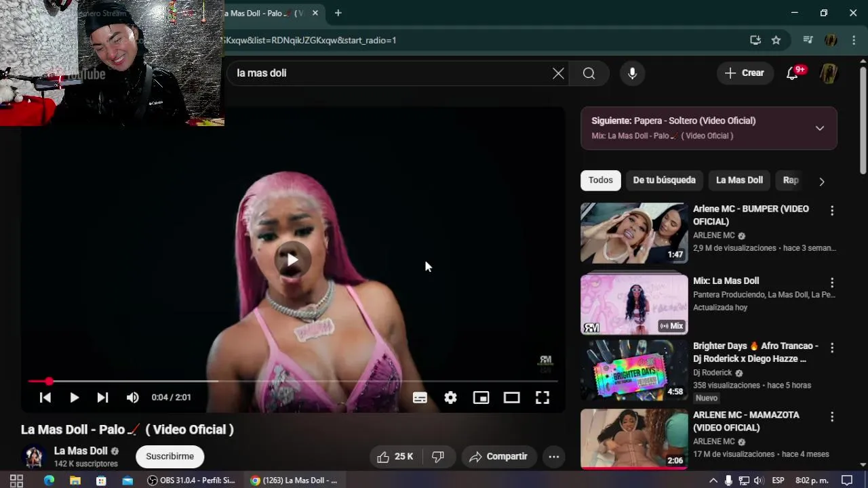
Task: Open options for Arlene MC BUMPER video
Action: [832, 211]
